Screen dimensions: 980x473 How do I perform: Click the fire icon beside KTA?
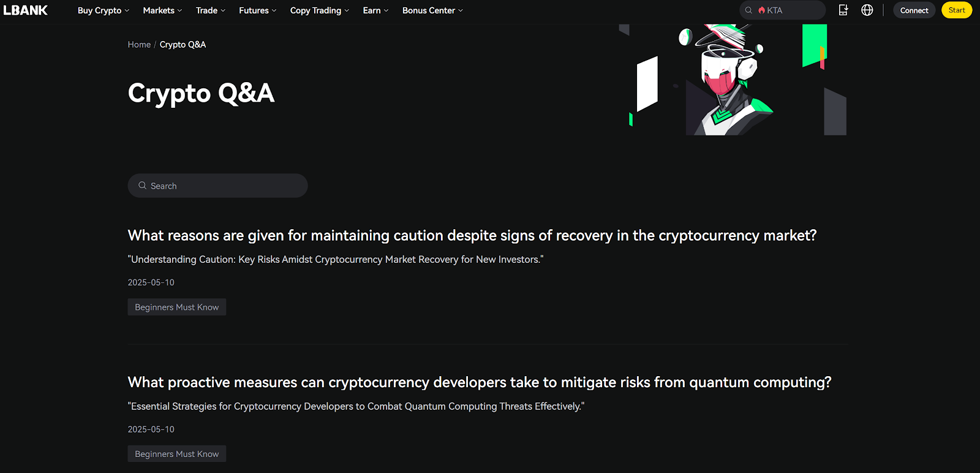(x=761, y=10)
